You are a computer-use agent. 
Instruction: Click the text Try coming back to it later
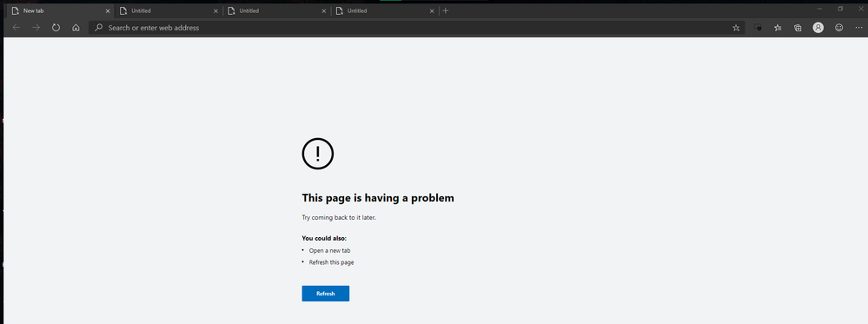[x=339, y=218]
